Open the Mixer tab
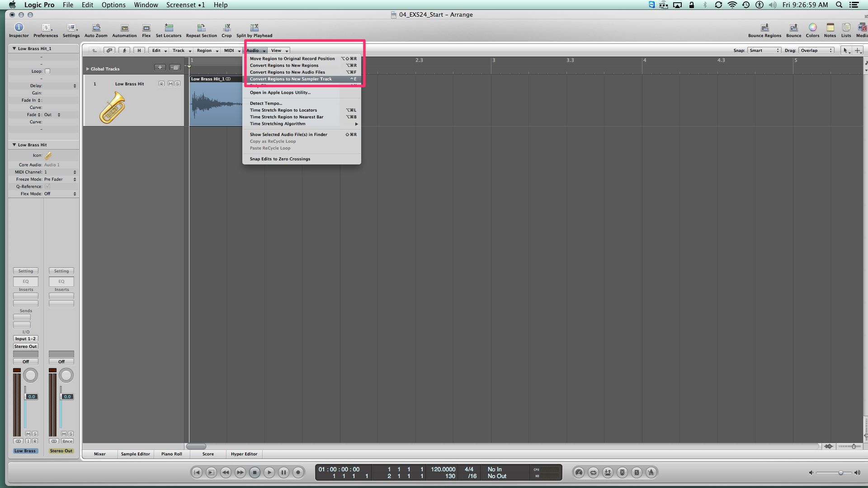The height and width of the screenshot is (488, 868). pos(100,454)
